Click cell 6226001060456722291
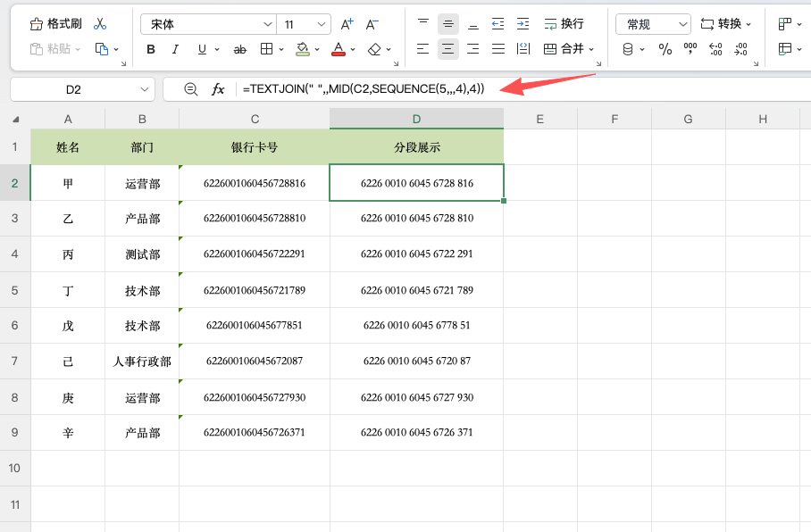811x532 pixels. click(255, 254)
